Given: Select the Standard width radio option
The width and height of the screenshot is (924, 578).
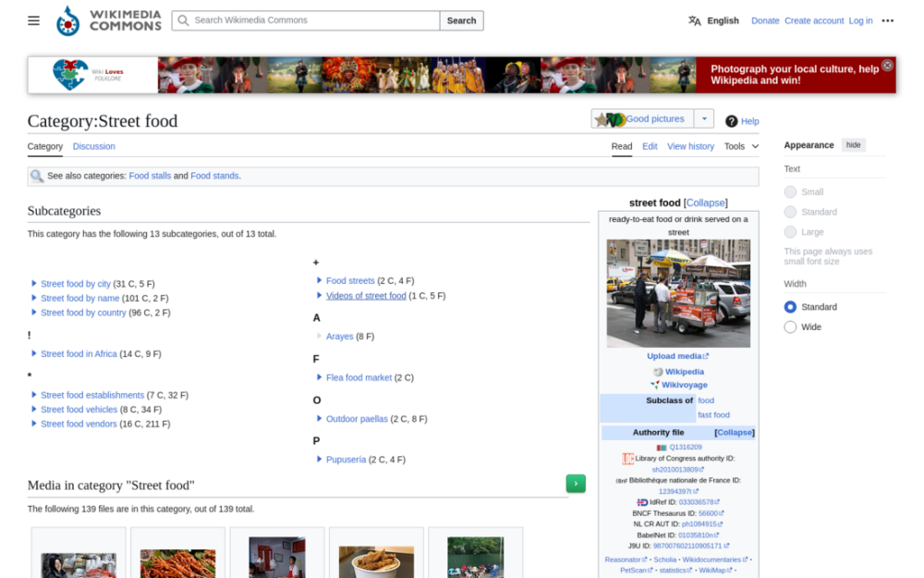Looking at the screenshot, I should click(x=790, y=306).
